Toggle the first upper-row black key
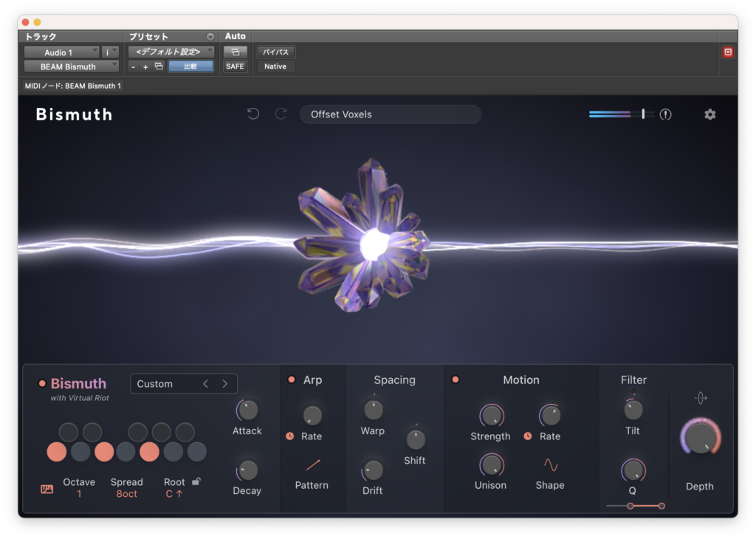This screenshot has width=756, height=539. click(x=69, y=432)
